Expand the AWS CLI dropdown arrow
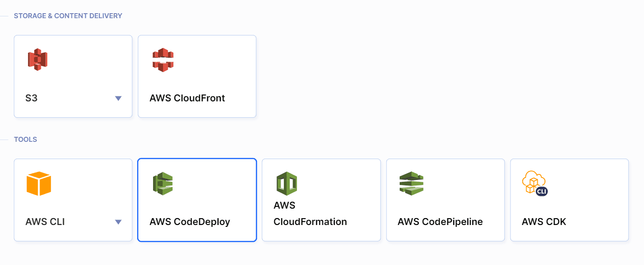This screenshot has height=265, width=644. pyautogui.click(x=119, y=221)
